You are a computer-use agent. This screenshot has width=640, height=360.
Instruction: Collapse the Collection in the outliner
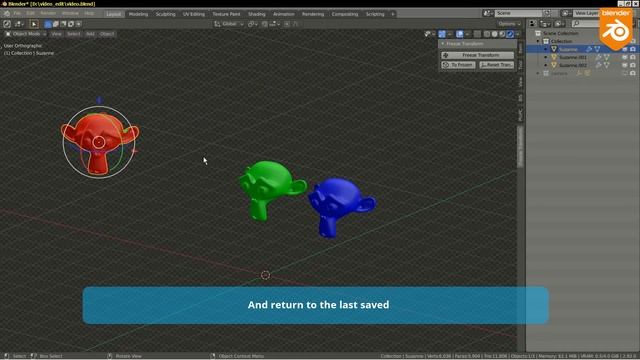pyautogui.click(x=538, y=41)
